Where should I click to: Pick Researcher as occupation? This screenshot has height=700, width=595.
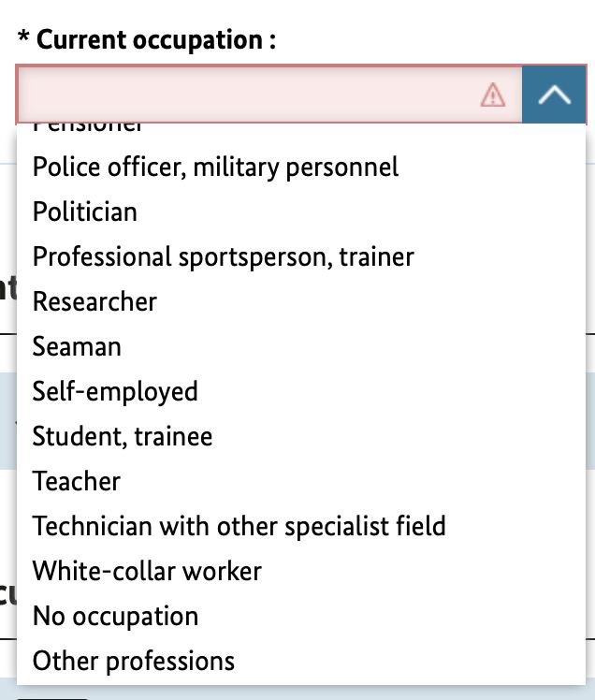(94, 302)
